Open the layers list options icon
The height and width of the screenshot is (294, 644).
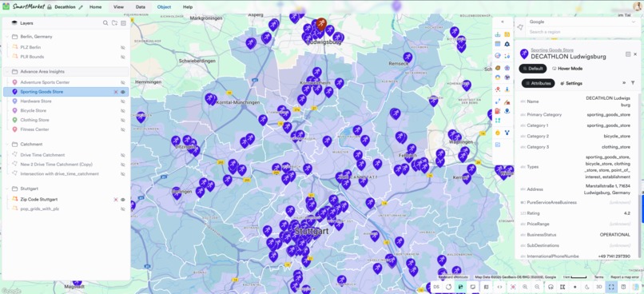pyautogui.click(x=123, y=23)
